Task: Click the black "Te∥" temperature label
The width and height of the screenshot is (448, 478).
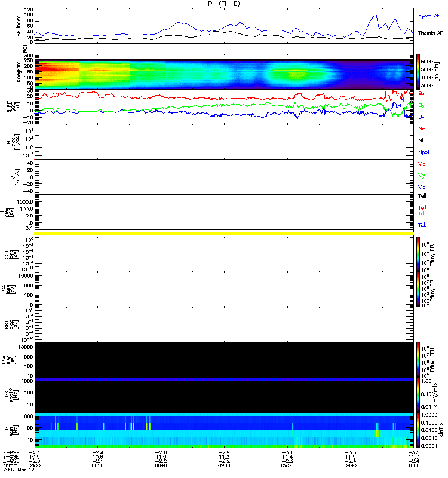Action: 422,196
